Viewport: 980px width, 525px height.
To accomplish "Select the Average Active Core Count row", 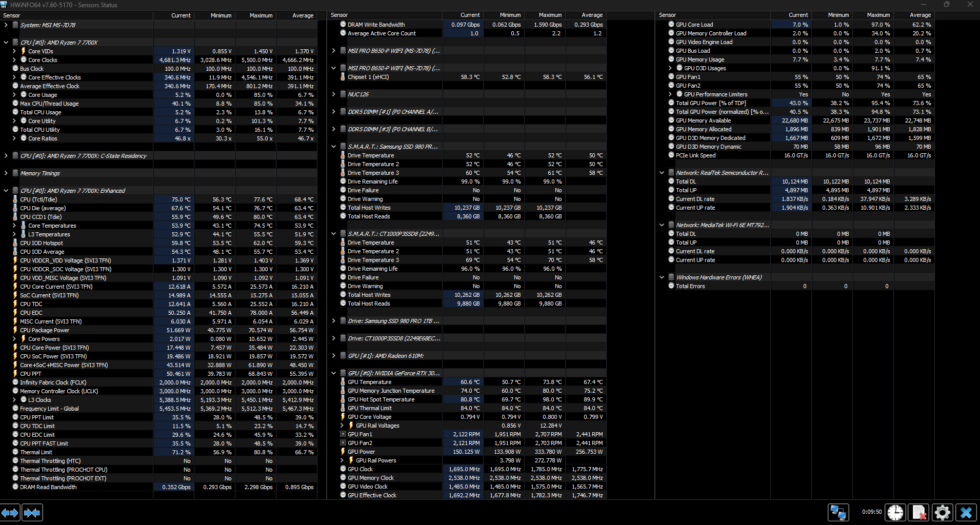I will point(467,33).
